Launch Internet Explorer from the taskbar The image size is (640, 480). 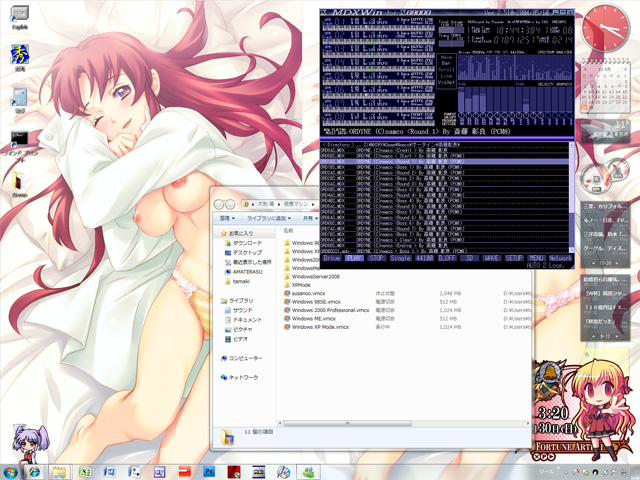(34, 471)
